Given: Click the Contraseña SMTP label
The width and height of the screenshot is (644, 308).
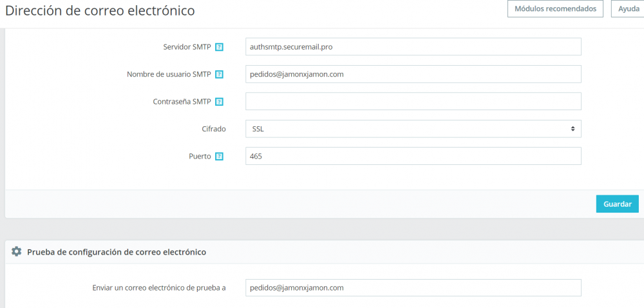Looking at the screenshot, I should point(182,102).
